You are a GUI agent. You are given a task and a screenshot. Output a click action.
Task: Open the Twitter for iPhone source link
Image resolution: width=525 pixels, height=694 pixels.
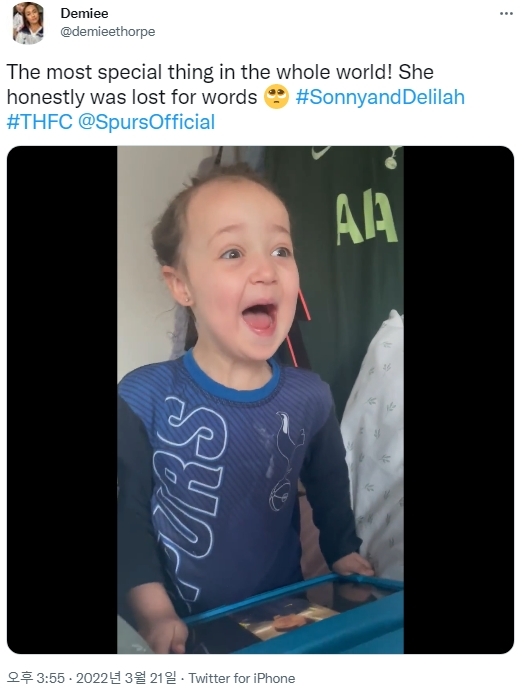242,678
